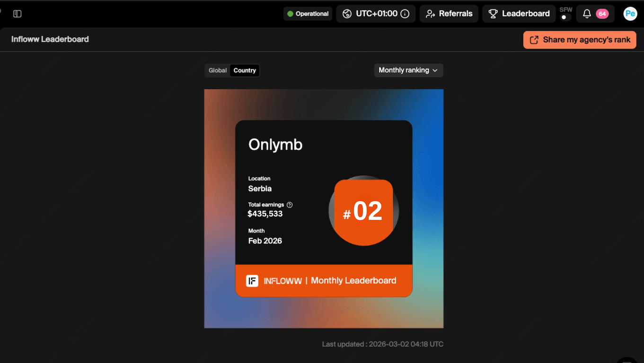Click the info icon beside UTC+01:00

405,14
